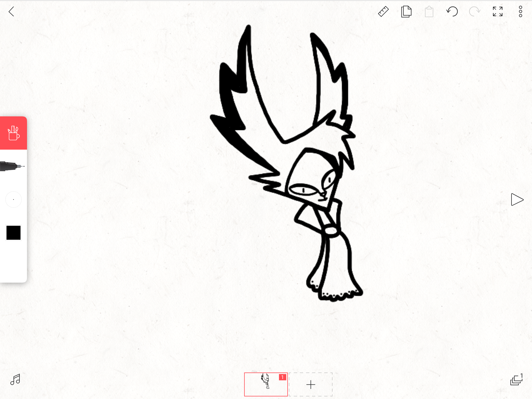532x399 pixels.
Task: Open the brush size dot selector
Action: click(13, 199)
